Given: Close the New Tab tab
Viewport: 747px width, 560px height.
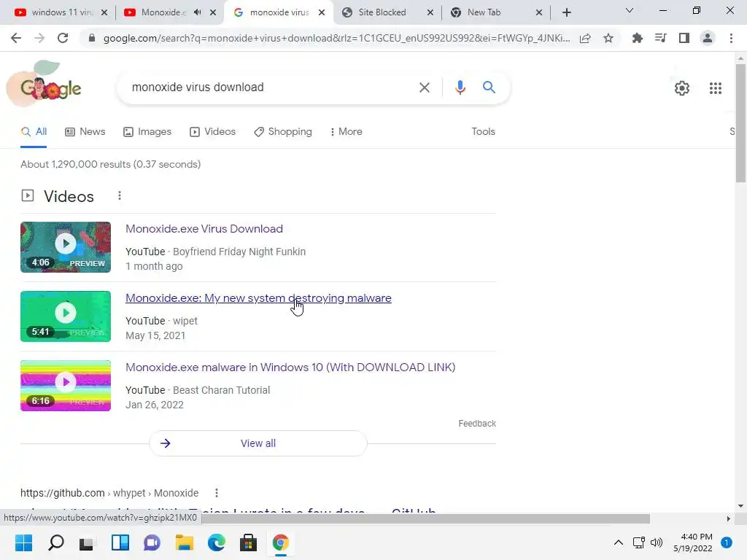Looking at the screenshot, I should [x=539, y=12].
